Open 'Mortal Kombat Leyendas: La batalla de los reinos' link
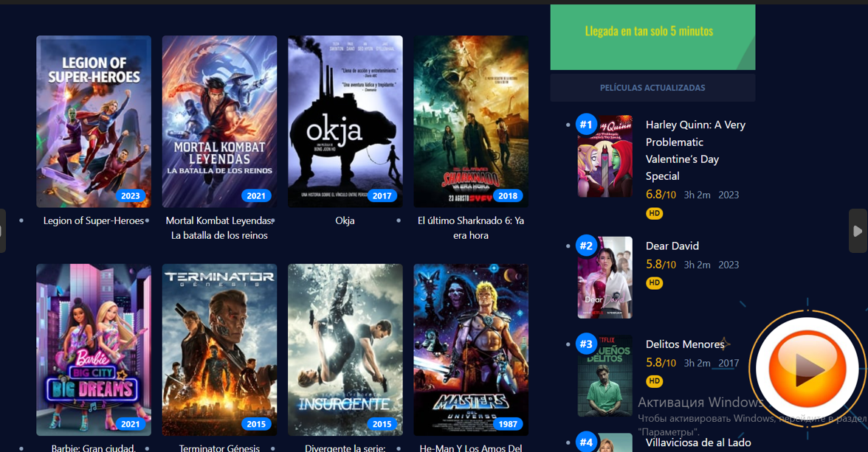This screenshot has width=868, height=452. click(x=219, y=228)
